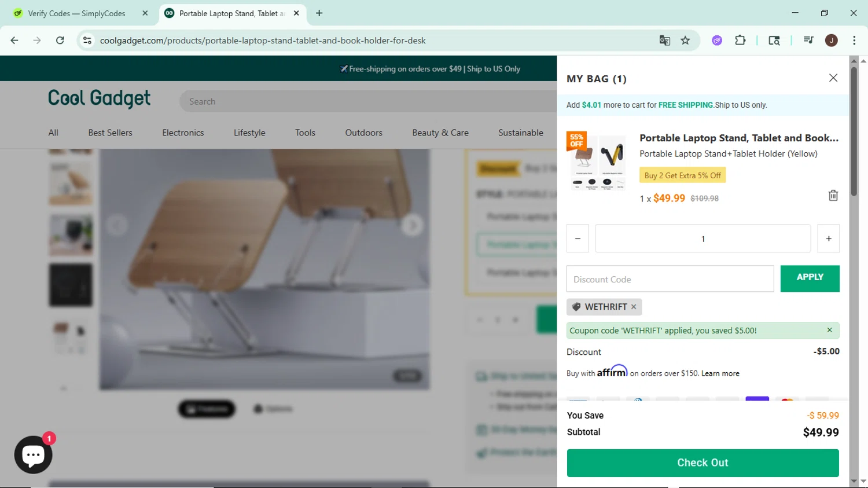The image size is (868, 488).
Task: Select the dark black product thumbnail
Action: (71, 285)
